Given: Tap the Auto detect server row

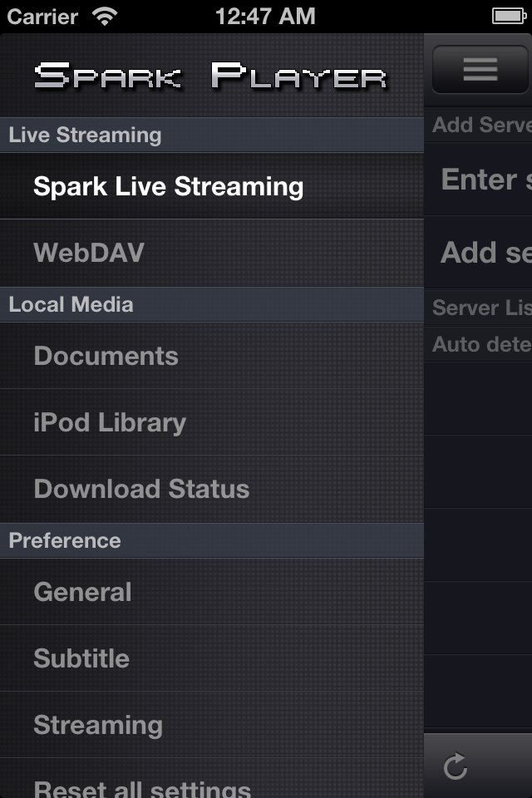Looking at the screenshot, I should pos(478,344).
